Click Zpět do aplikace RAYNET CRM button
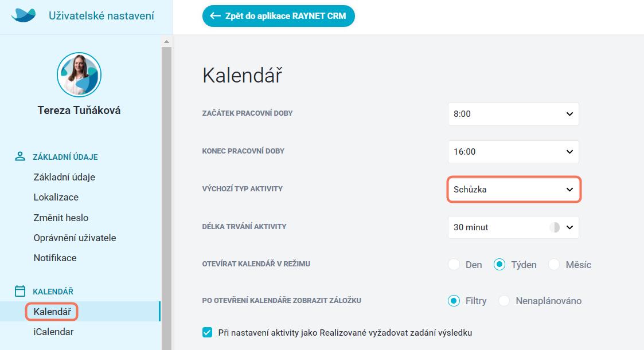 (279, 16)
